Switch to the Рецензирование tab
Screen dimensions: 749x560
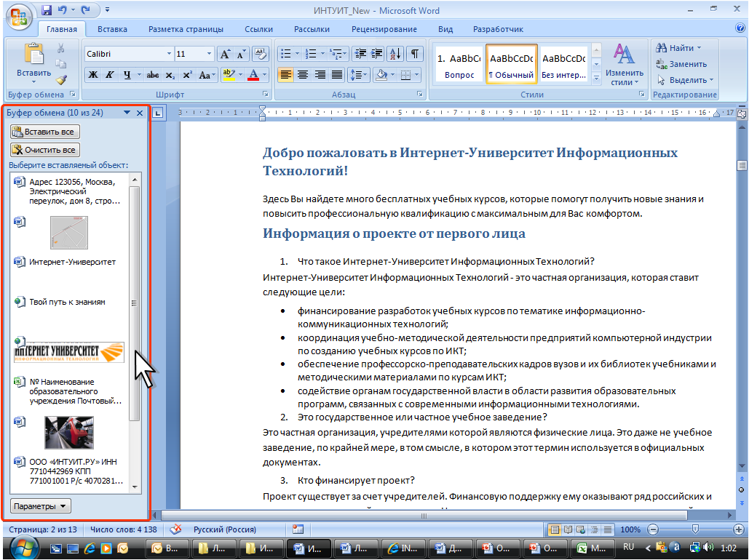click(384, 29)
